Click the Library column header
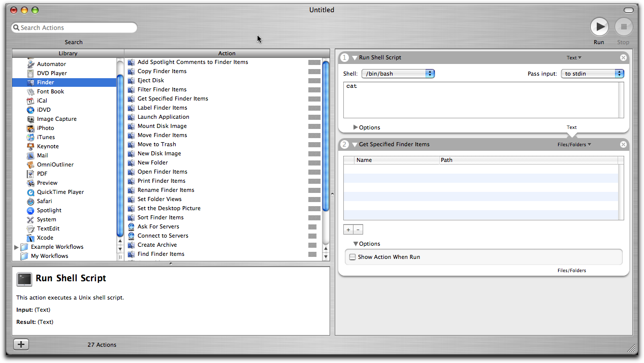 coord(68,53)
